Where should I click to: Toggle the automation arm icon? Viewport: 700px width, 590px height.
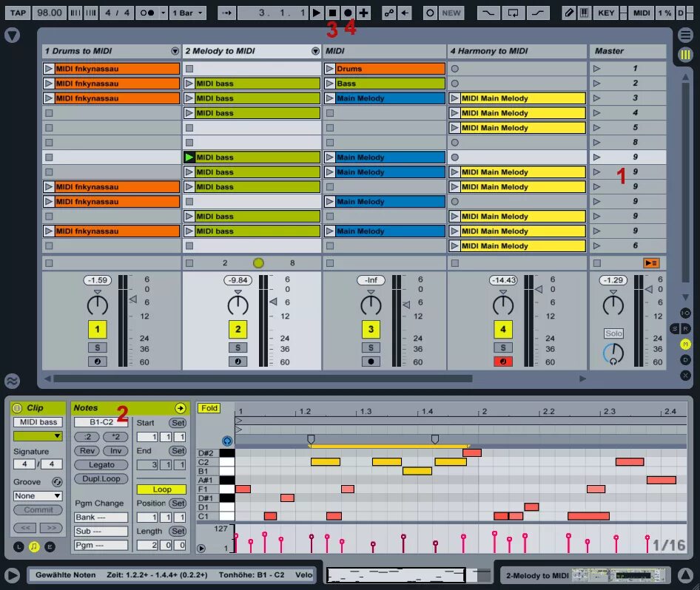pos(389,13)
